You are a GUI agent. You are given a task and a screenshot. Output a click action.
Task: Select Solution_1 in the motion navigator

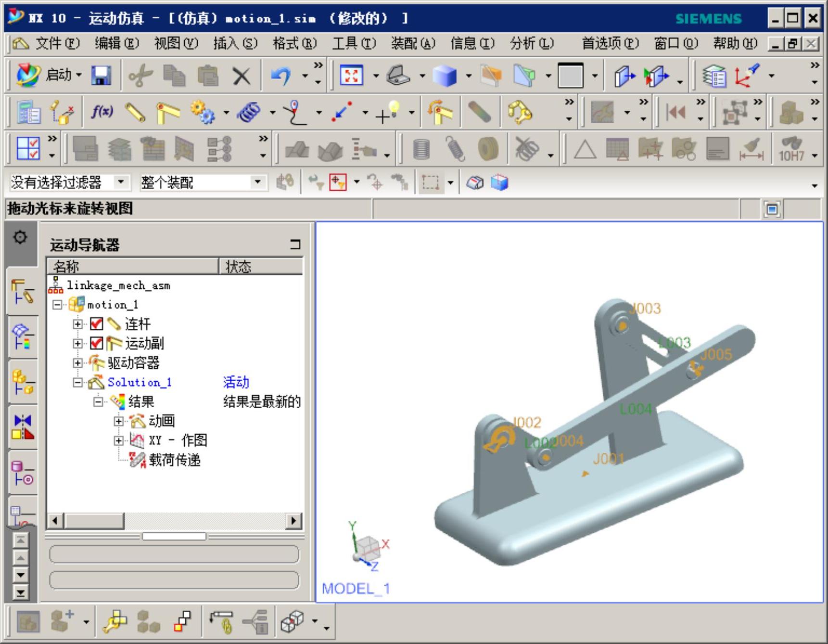pos(139,382)
